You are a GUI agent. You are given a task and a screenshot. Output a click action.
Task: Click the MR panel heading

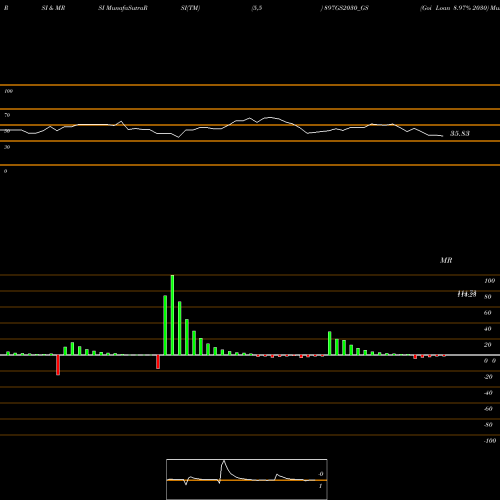pos(446,260)
